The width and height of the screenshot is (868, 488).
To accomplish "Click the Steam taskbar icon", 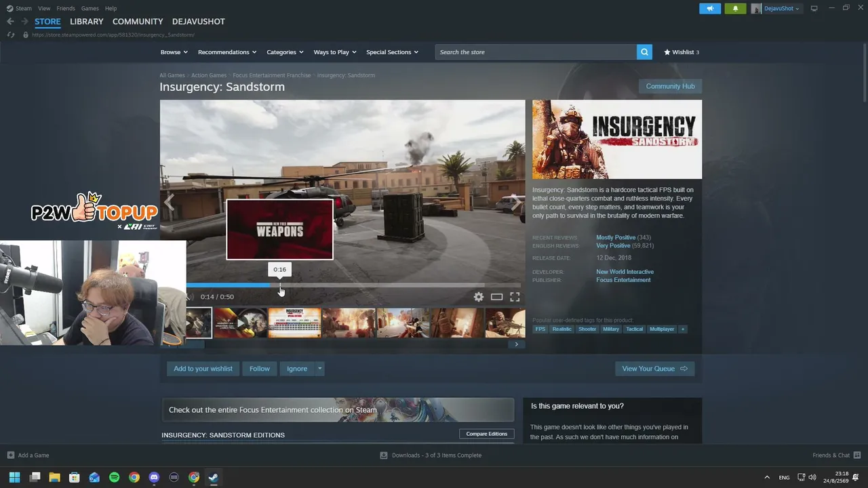I will click(x=213, y=477).
